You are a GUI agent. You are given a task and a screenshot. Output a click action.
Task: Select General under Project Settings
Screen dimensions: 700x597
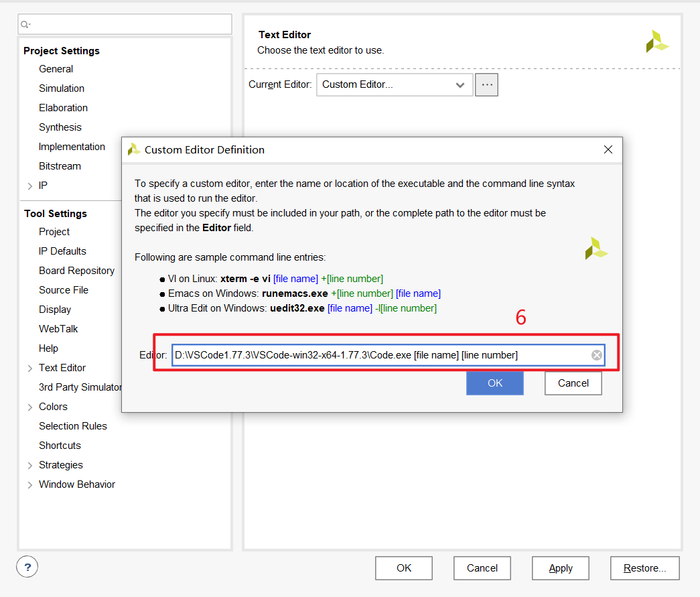point(56,69)
